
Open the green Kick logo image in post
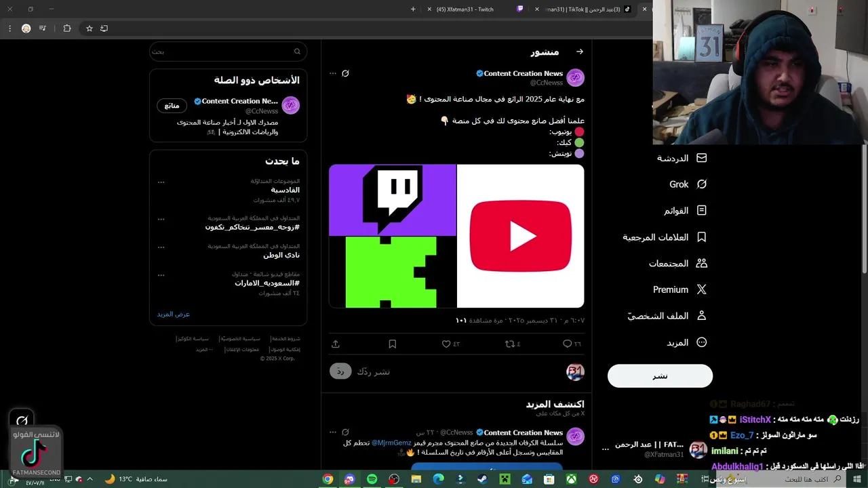point(393,272)
